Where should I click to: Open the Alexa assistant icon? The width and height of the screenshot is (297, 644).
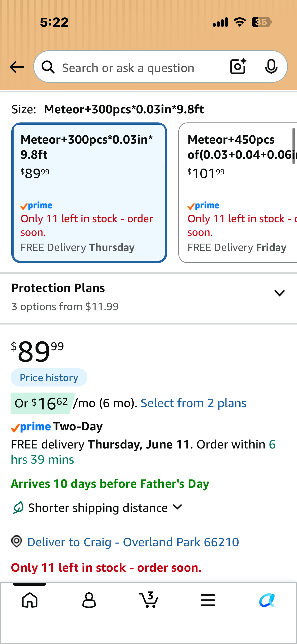267,600
